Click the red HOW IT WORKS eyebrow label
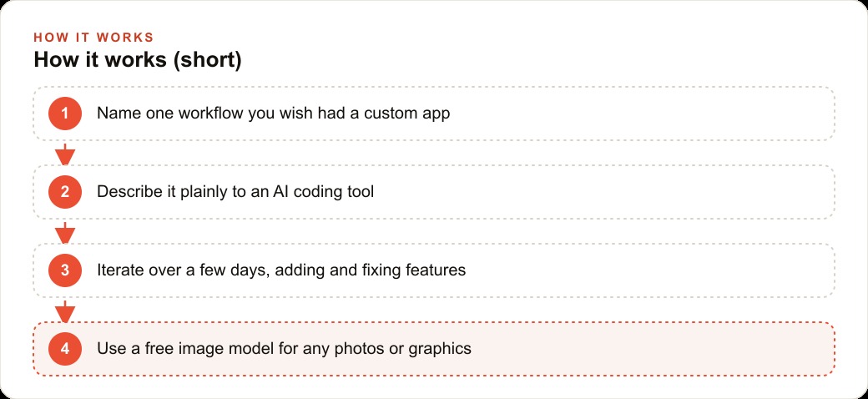The image size is (868, 399). point(93,38)
